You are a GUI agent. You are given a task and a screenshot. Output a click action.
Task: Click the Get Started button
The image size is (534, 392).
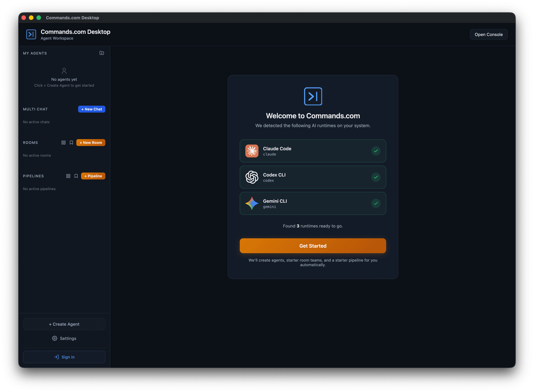313,246
